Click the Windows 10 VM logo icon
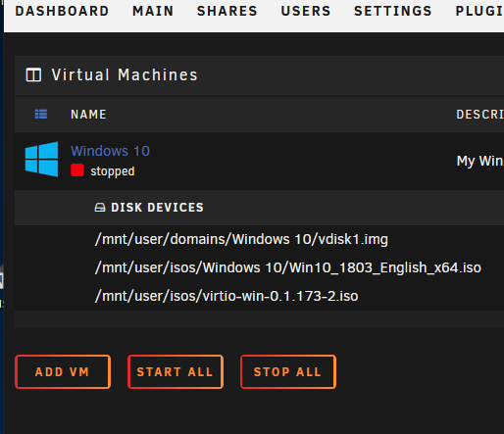The width and height of the screenshot is (504, 434). click(42, 160)
